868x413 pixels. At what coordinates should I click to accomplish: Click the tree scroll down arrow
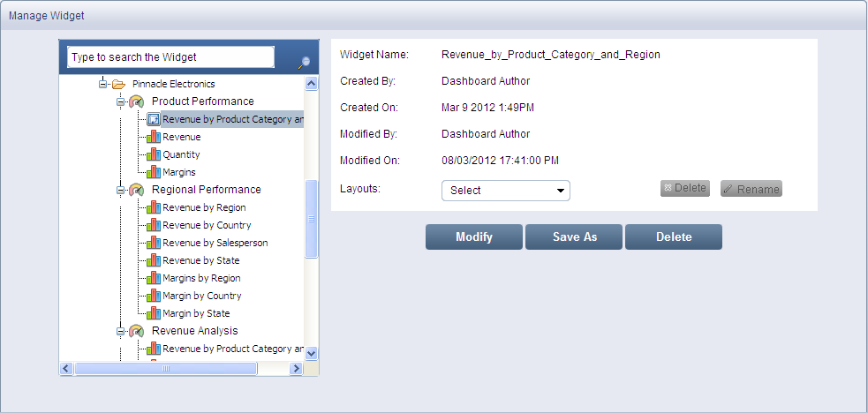click(311, 353)
